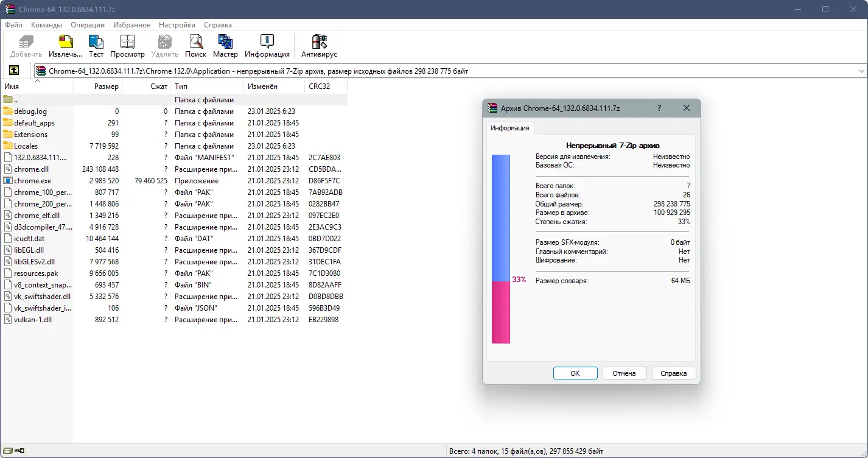Open the Locales folder
868x458 pixels.
coord(26,146)
